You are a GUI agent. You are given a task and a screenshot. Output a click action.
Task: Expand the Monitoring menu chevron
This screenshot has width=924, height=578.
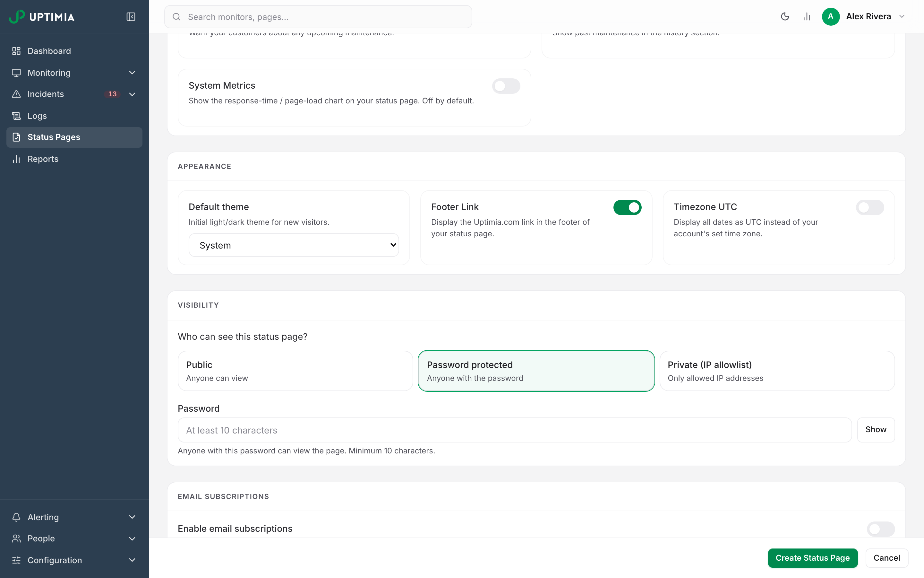coord(132,73)
